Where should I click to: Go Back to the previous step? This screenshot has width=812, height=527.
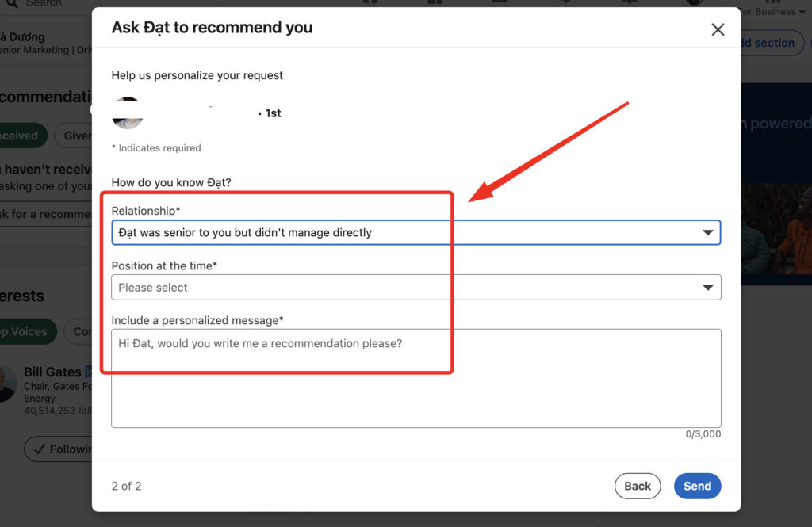pos(638,486)
